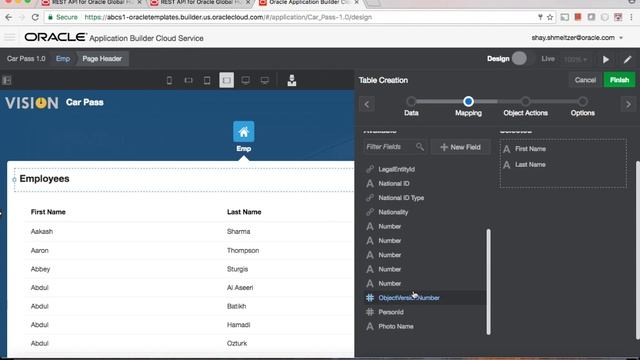Click the browser forward arrow
This screenshot has height=360, width=640.
point(21,17)
